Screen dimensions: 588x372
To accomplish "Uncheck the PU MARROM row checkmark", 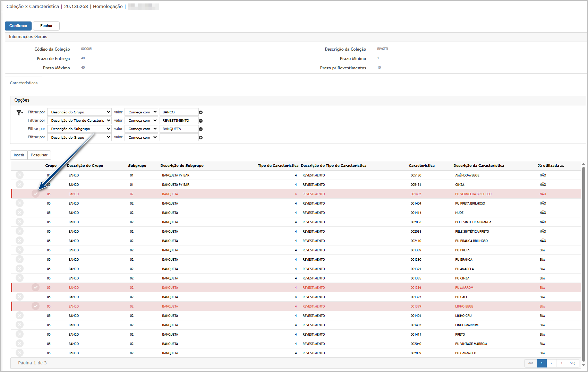I will tap(35, 287).
